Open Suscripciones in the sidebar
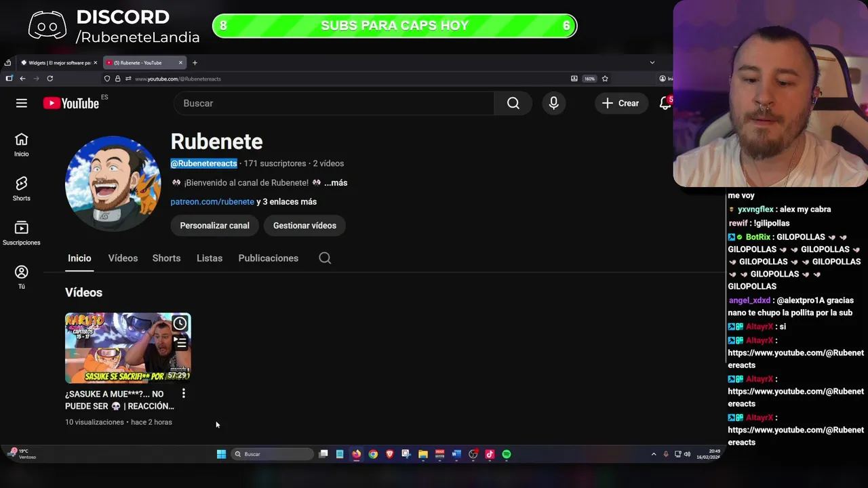This screenshot has height=488, width=868. point(21,233)
